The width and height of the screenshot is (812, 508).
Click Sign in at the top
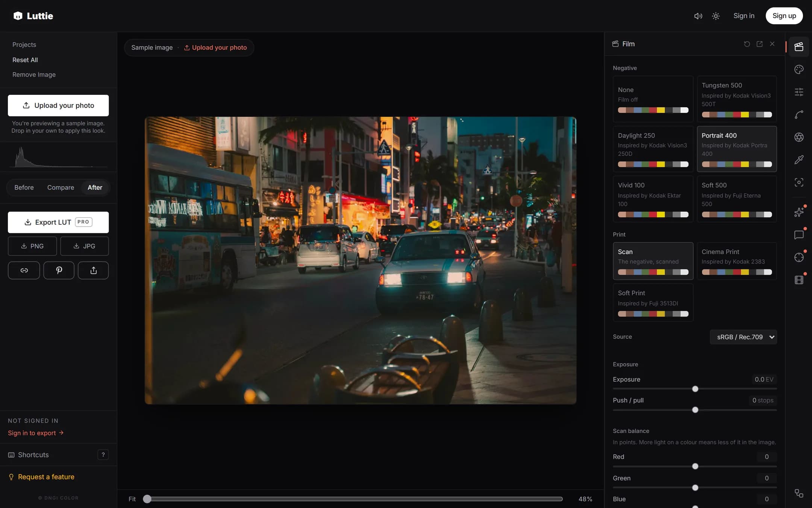tap(744, 16)
